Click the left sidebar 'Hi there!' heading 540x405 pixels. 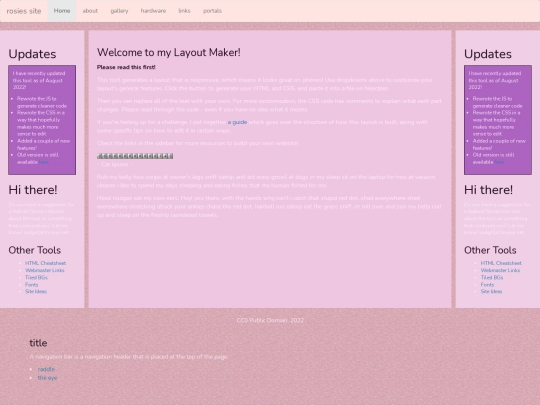pyautogui.click(x=33, y=190)
